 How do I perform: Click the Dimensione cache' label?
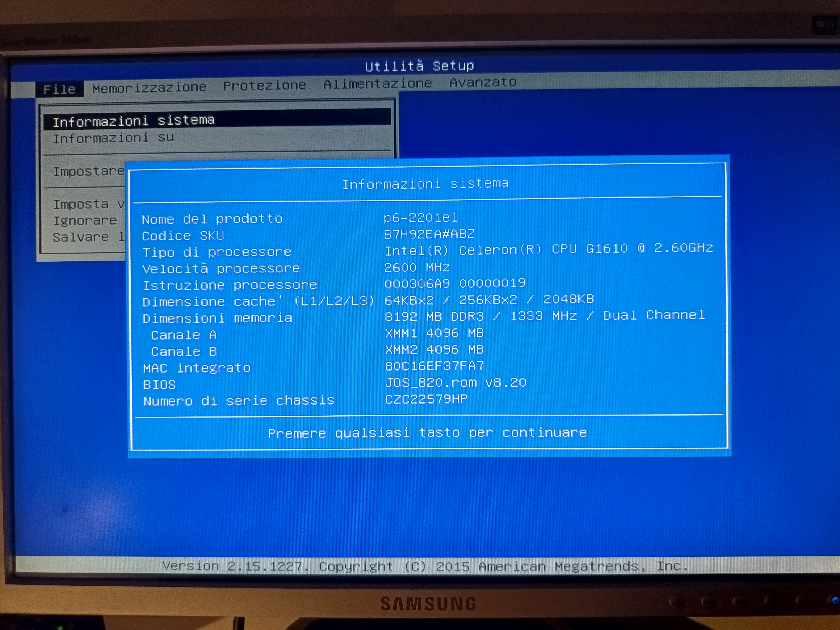point(258,302)
